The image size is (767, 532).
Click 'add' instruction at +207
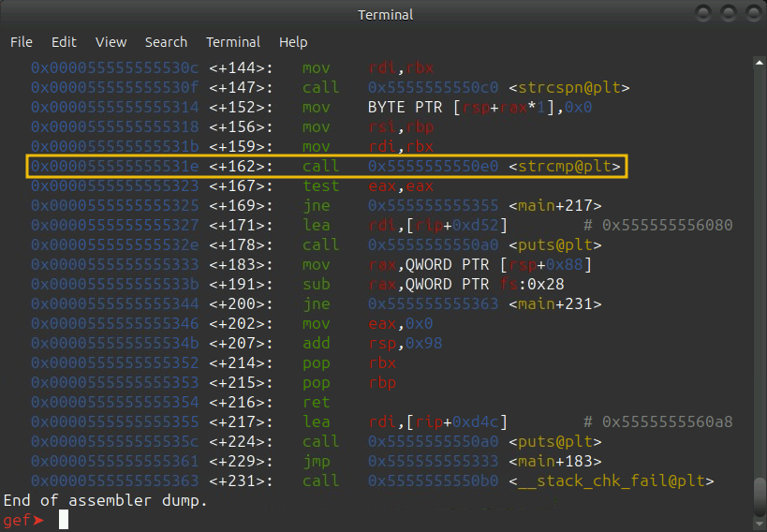tap(317, 343)
